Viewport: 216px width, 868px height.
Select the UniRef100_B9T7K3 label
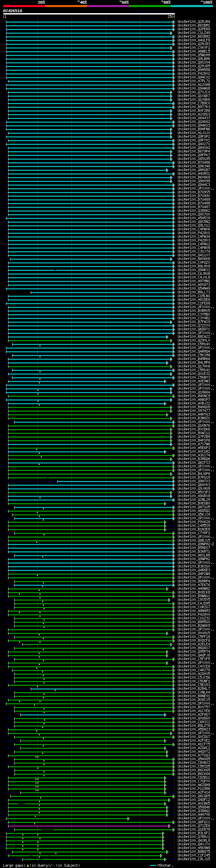pos(194,107)
